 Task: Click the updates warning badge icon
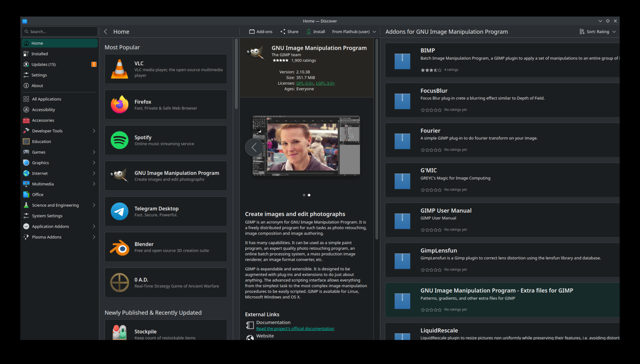(94, 64)
